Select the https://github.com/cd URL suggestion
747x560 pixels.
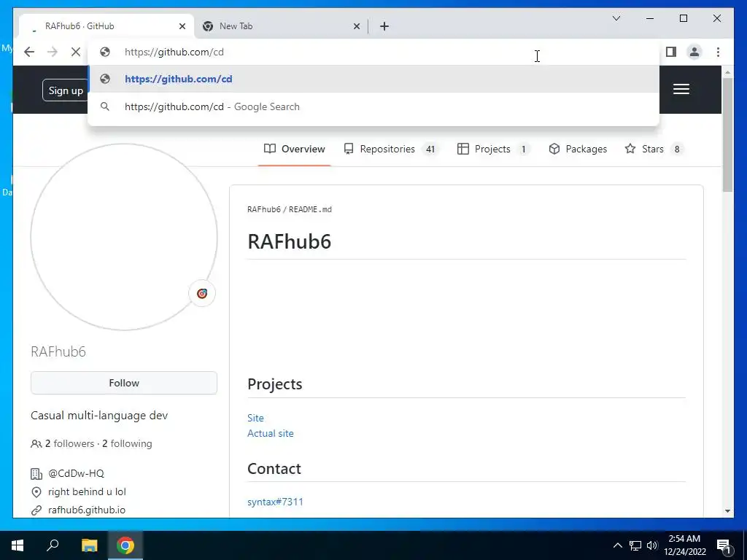pyautogui.click(x=373, y=79)
